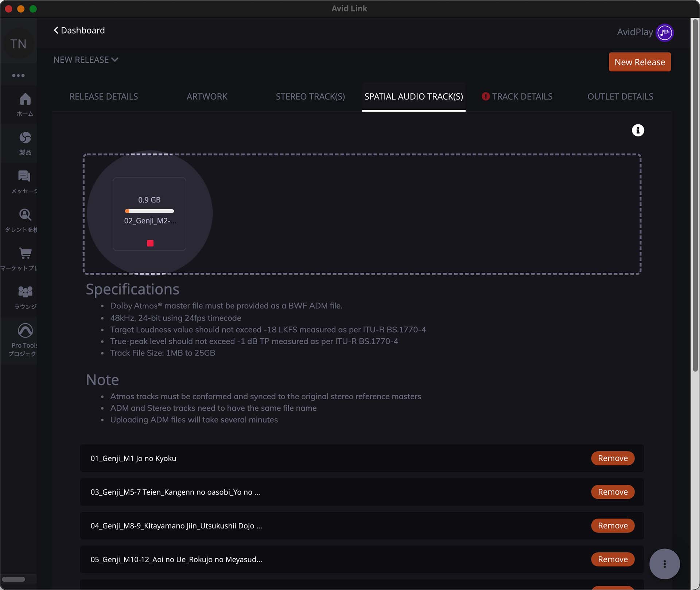Viewport: 700px width, 590px height.
Task: Open the Marketplace cart icon
Action: tap(25, 253)
